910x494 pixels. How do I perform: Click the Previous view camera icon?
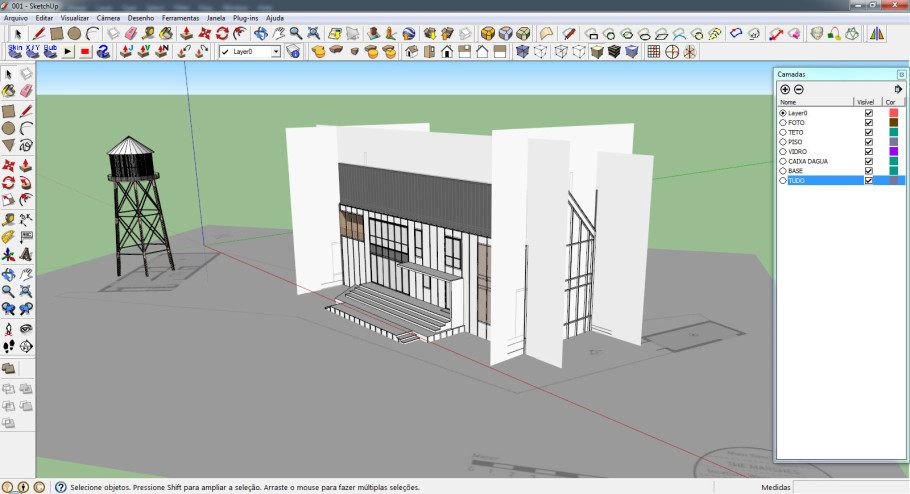9,309
